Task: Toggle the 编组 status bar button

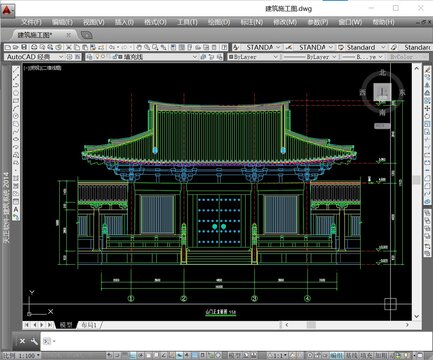Action: (336, 356)
